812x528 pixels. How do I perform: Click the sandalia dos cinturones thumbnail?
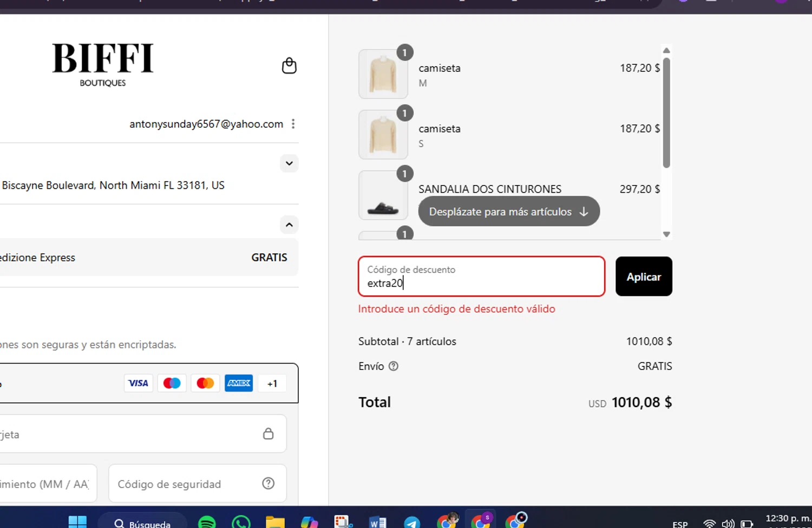(x=383, y=195)
